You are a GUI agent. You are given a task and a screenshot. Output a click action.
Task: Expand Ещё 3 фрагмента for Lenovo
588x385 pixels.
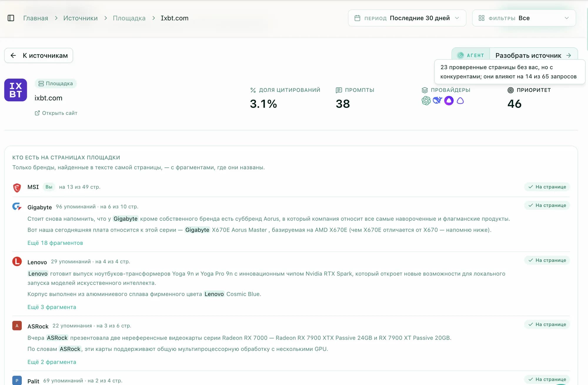pyautogui.click(x=52, y=307)
